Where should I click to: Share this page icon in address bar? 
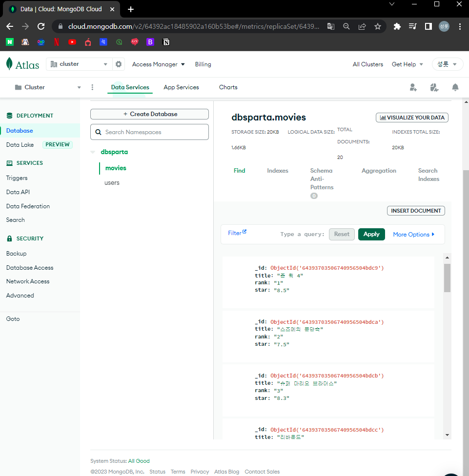tap(362, 26)
